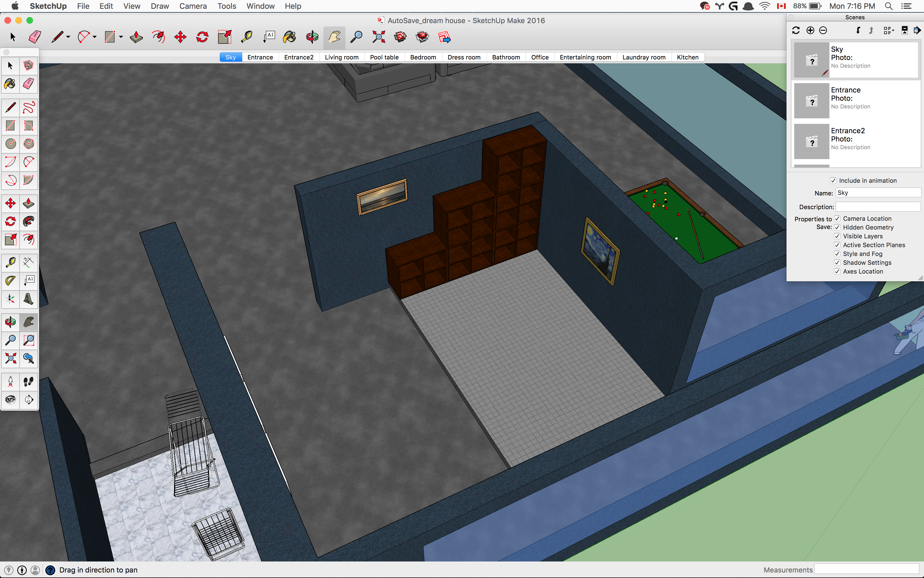Open Instructor help button in status bar

50,570
